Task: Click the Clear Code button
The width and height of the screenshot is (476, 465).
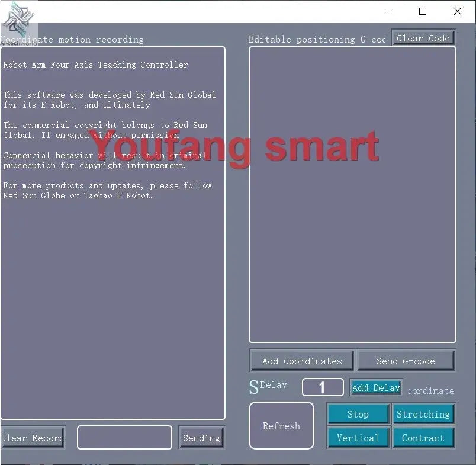Action: [423, 39]
